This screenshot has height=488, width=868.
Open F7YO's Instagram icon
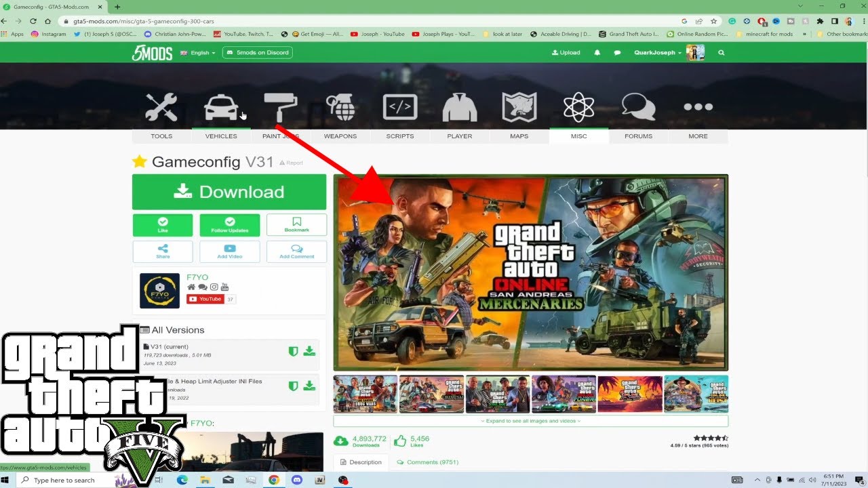[x=214, y=287]
